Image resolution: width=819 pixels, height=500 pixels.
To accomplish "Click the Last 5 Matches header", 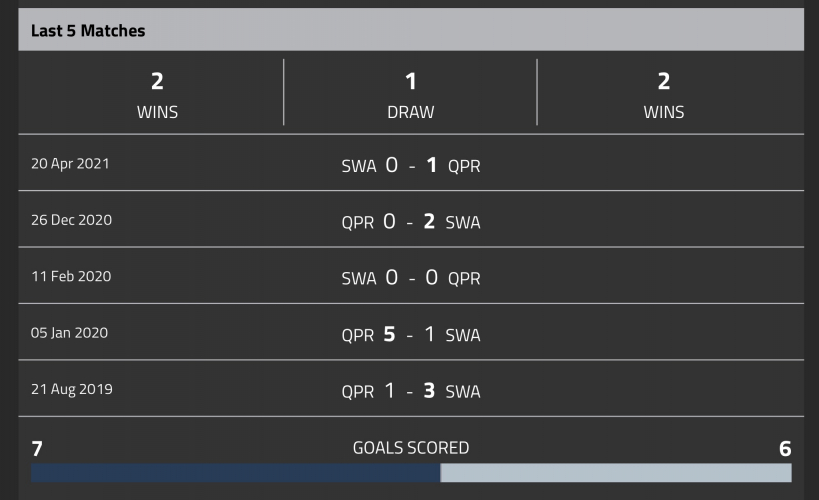I will 88,31.
